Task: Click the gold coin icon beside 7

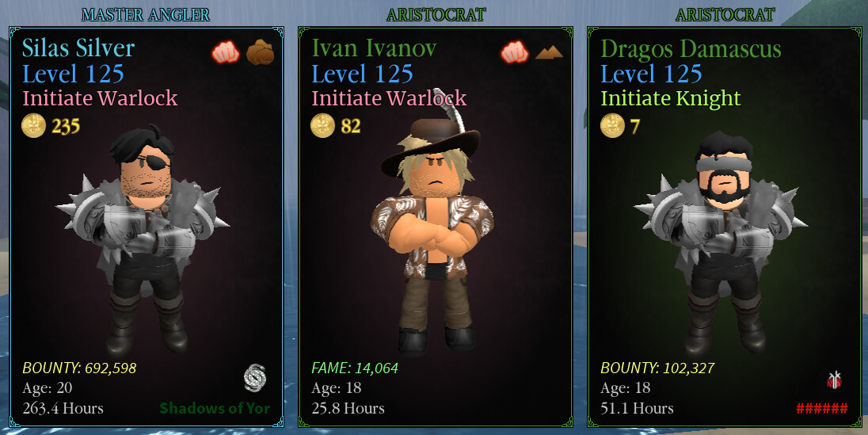Action: pos(612,126)
